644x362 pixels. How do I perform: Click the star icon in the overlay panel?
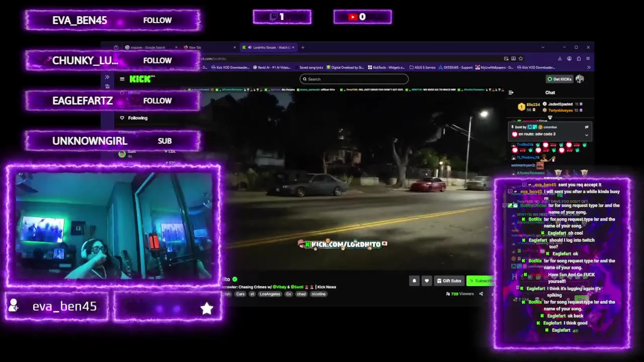[x=207, y=309]
